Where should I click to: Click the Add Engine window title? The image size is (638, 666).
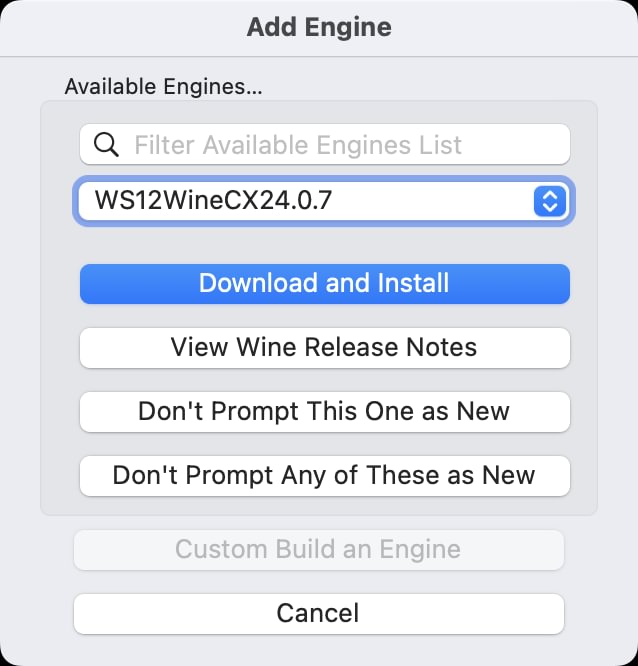(x=319, y=27)
